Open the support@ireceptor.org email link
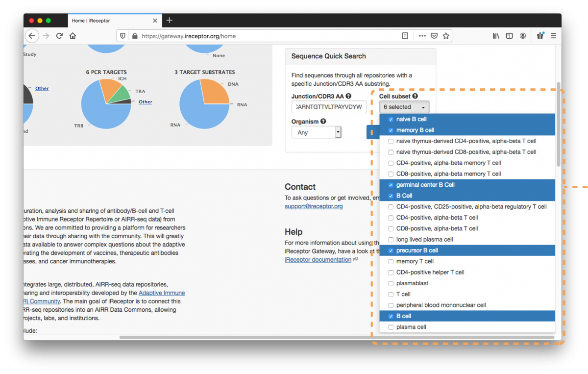 [x=314, y=206]
